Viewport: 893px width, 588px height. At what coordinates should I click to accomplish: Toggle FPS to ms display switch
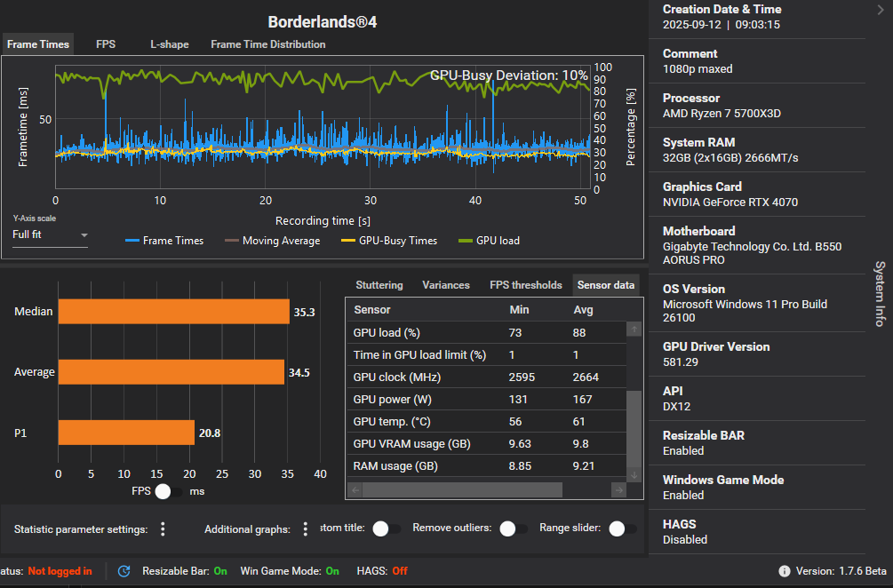pos(169,491)
